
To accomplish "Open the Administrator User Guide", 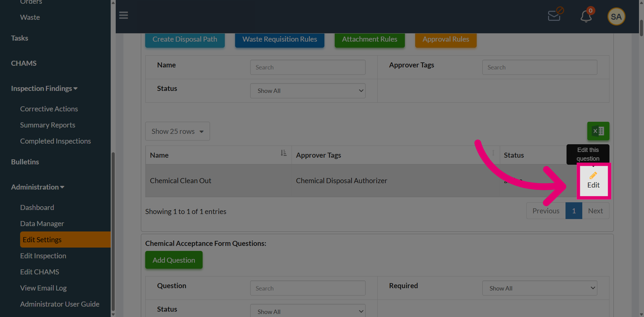I will point(60,304).
